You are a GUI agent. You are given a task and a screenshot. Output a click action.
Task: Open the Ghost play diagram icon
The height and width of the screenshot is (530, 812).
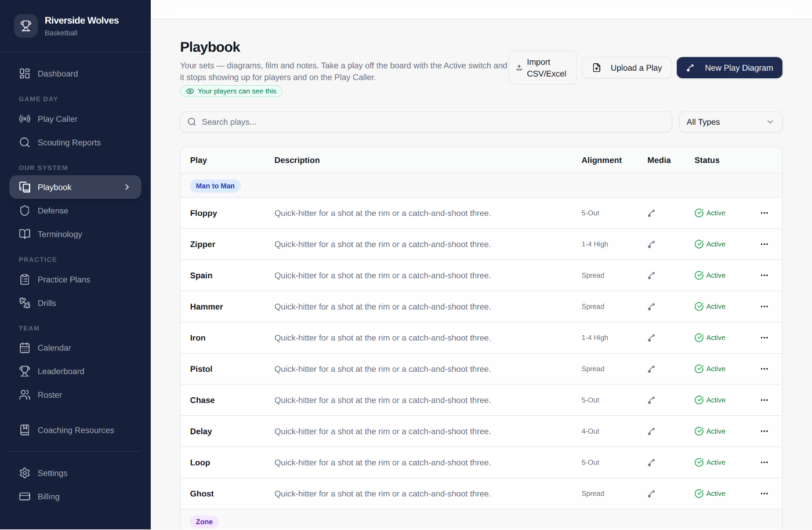(x=651, y=494)
